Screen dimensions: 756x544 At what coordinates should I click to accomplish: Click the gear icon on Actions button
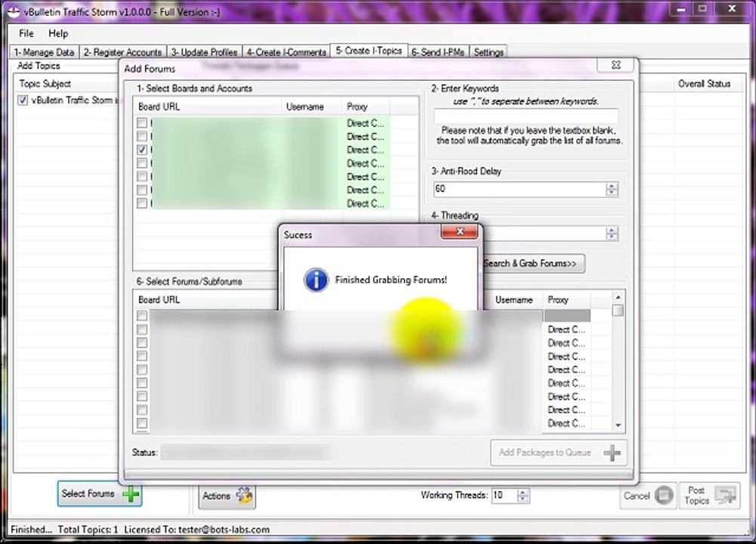[x=244, y=496]
